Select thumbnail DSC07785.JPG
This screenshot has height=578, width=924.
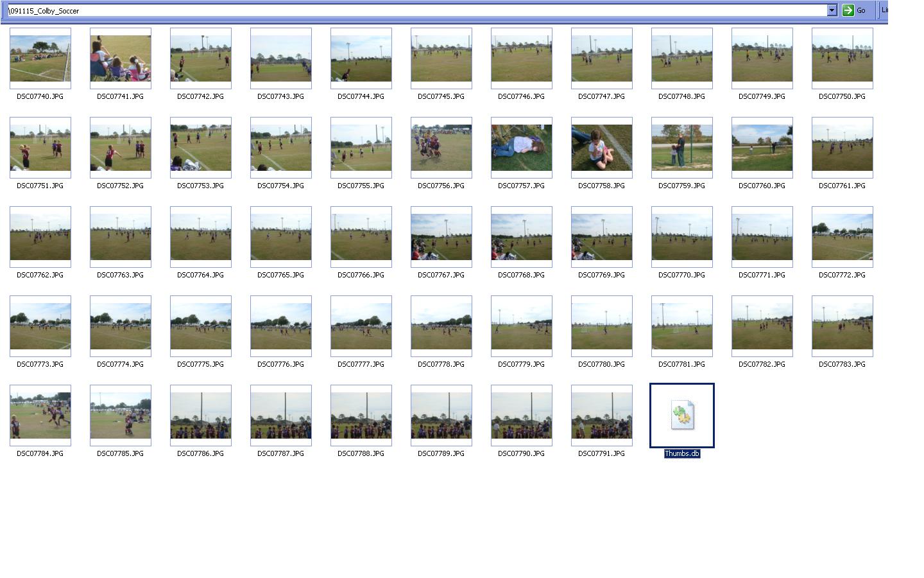pyautogui.click(x=121, y=416)
